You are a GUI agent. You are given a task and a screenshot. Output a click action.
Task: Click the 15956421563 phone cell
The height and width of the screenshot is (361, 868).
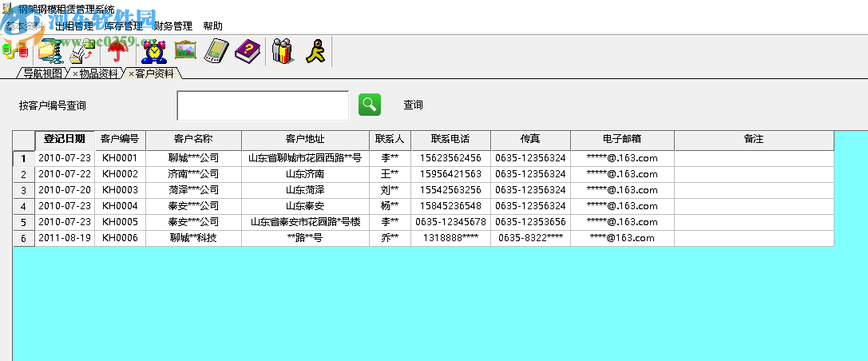pos(450,174)
